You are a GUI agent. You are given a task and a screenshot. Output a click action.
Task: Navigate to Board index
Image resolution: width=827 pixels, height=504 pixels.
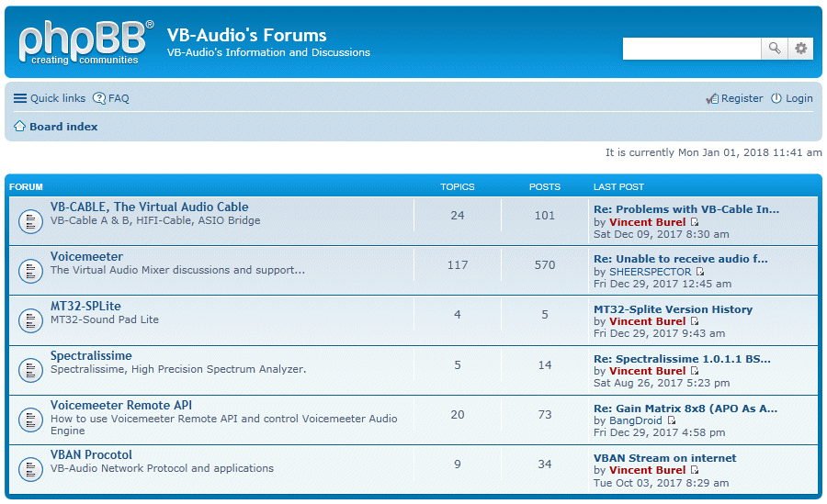[x=63, y=127]
